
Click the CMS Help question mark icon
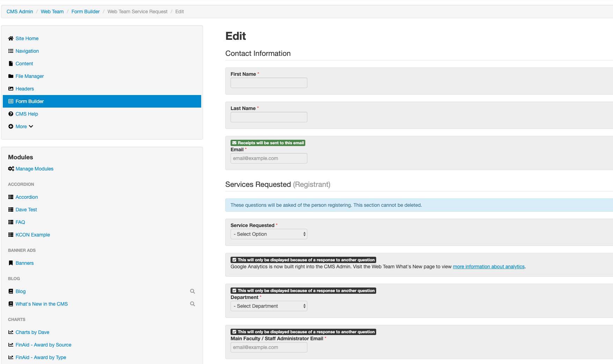tap(11, 114)
